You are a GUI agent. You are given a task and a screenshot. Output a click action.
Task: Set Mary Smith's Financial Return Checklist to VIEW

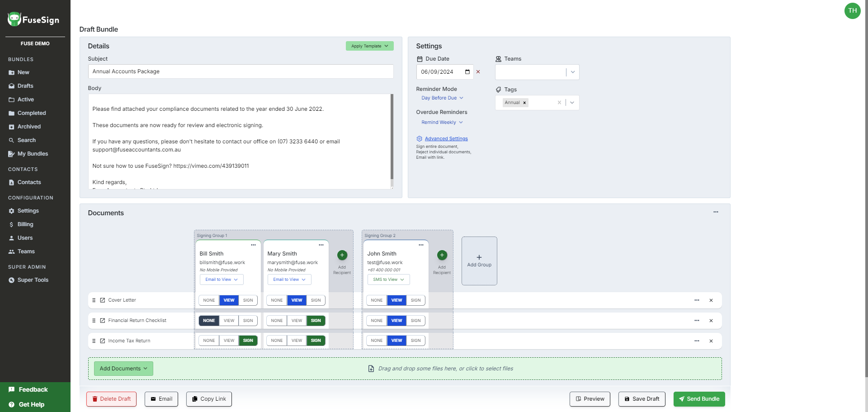tap(297, 321)
